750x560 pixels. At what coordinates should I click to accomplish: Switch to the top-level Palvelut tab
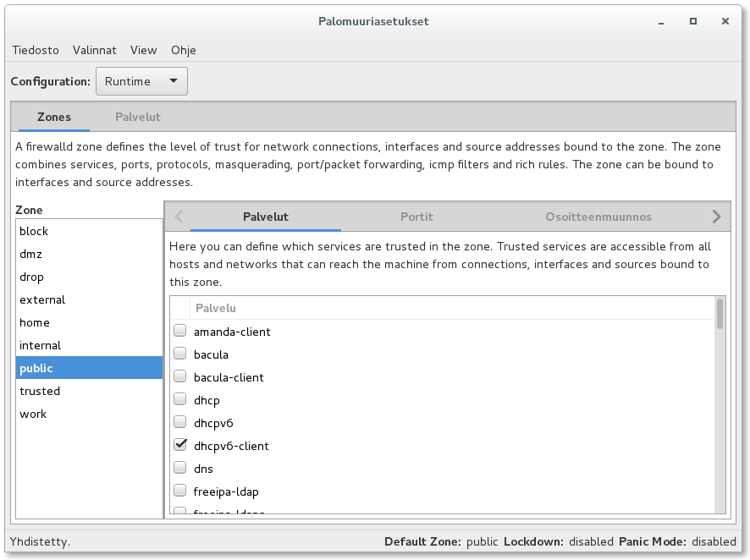click(x=138, y=117)
